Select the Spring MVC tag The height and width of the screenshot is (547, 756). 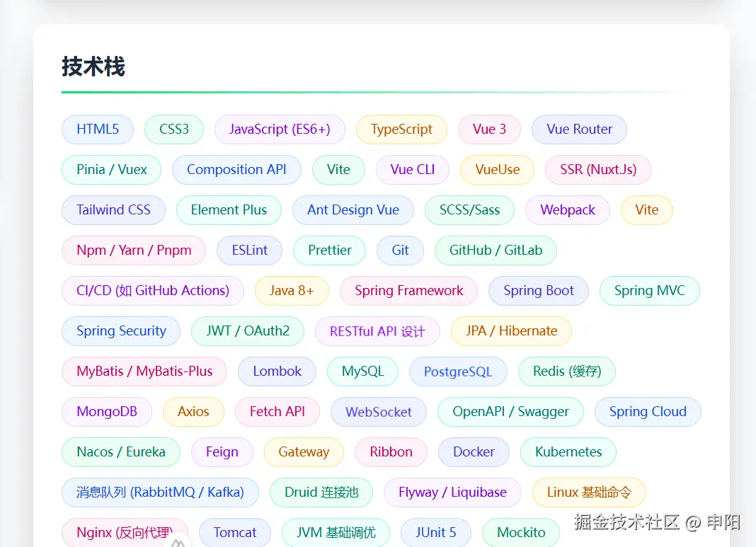pyautogui.click(x=649, y=291)
